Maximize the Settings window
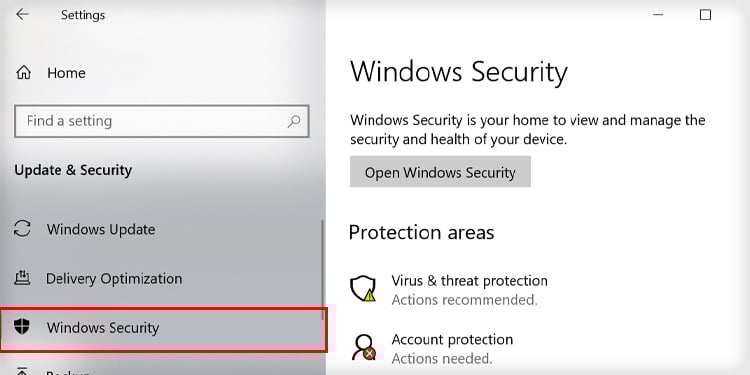This screenshot has height=375, width=750. (705, 15)
